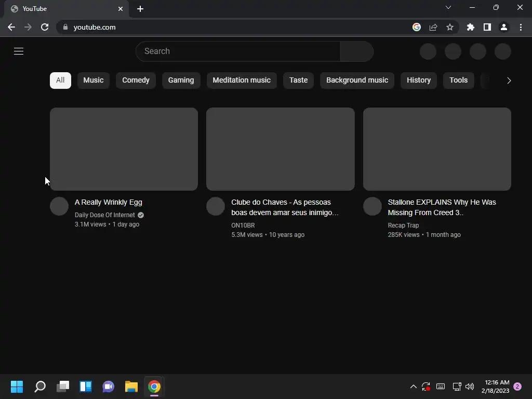Select the All filter chip
This screenshot has height=399, width=532.
click(x=60, y=81)
